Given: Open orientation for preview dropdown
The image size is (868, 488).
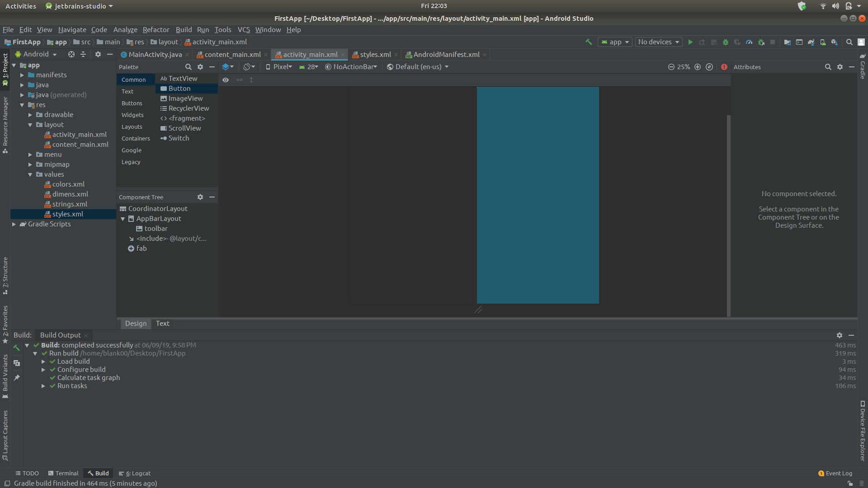Looking at the screenshot, I should pyautogui.click(x=249, y=67).
